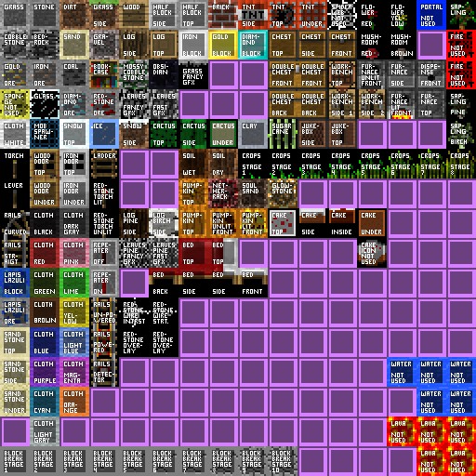Choose the Repeater On tile
This screenshot has height=476, width=476.
(104, 283)
